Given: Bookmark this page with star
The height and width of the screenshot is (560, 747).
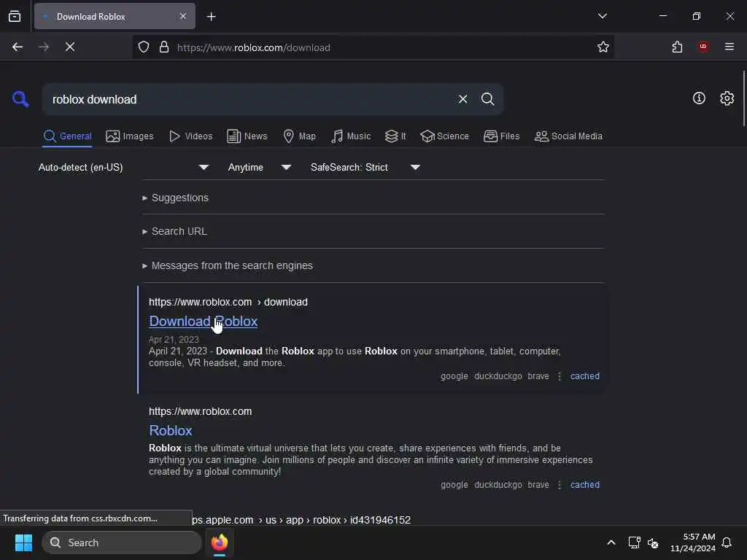Looking at the screenshot, I should coord(603,47).
